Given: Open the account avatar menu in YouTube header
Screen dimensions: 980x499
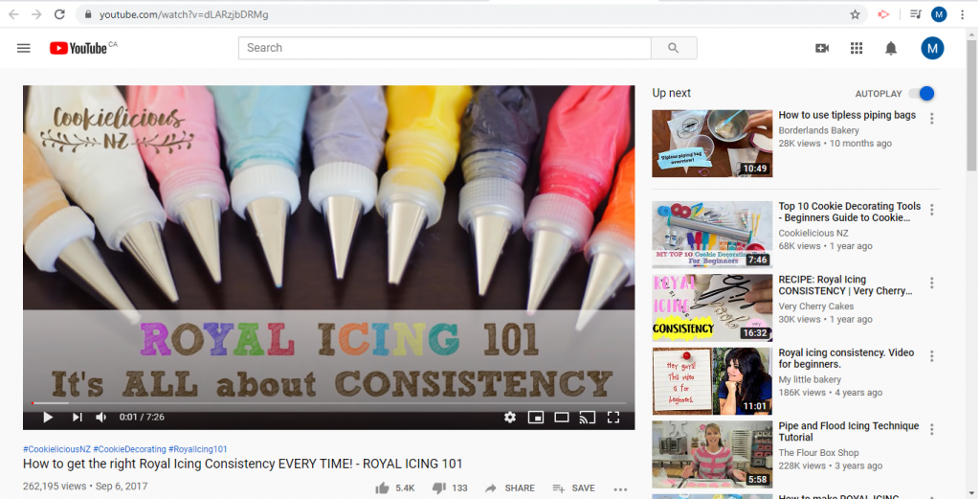Looking at the screenshot, I should (932, 48).
